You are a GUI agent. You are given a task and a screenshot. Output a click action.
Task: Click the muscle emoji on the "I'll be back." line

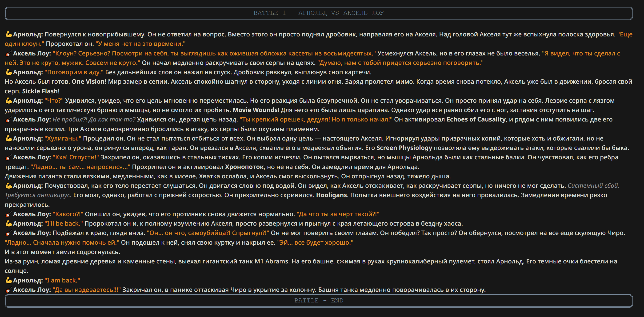[x=8, y=223]
